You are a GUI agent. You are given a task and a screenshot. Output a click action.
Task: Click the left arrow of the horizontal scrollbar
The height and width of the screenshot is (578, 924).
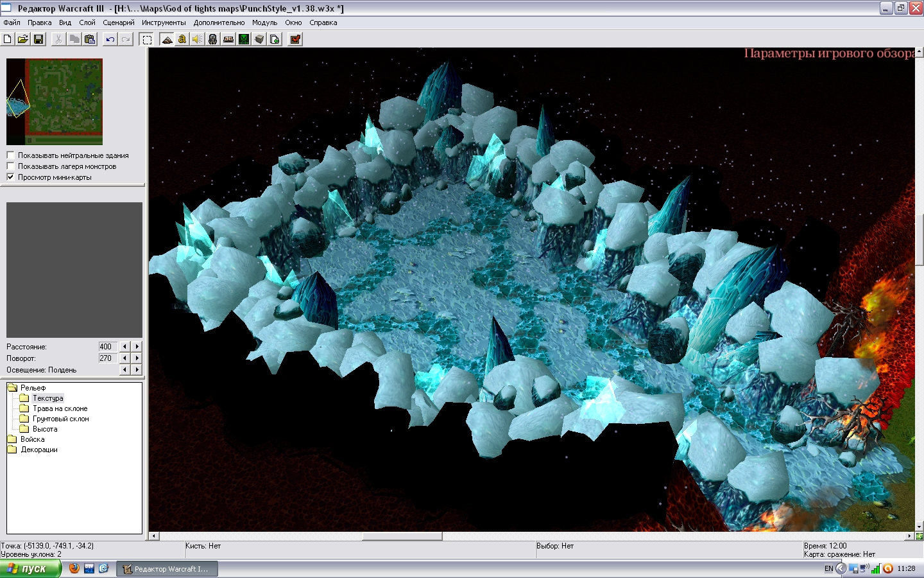coord(153,536)
